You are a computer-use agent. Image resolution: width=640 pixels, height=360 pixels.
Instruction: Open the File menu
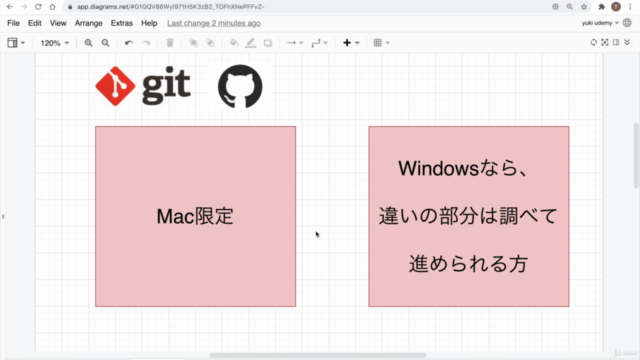point(13,23)
